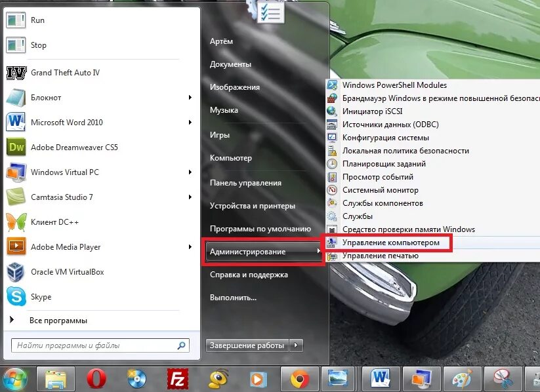Screen dimensions: 540x392
Task: Expand Windows Virtual PC submenu arrow
Action: tap(190, 172)
